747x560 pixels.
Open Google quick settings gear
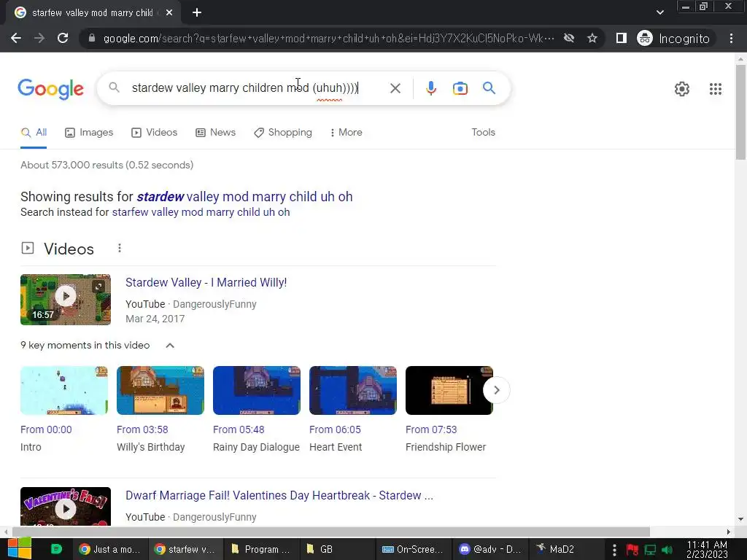(682, 88)
